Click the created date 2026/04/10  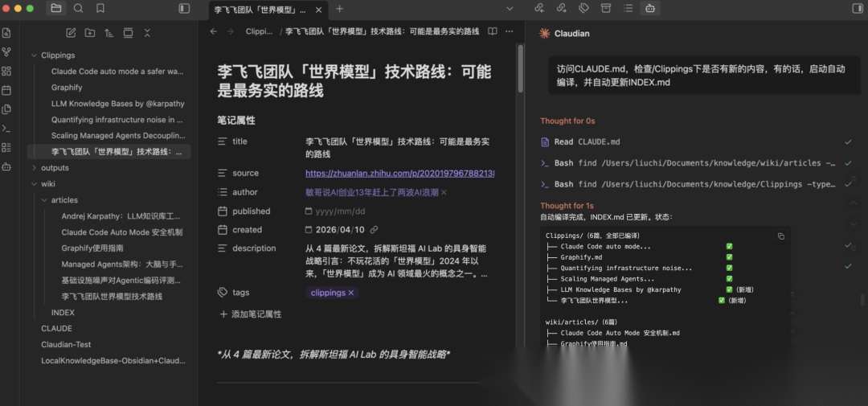[x=341, y=229]
